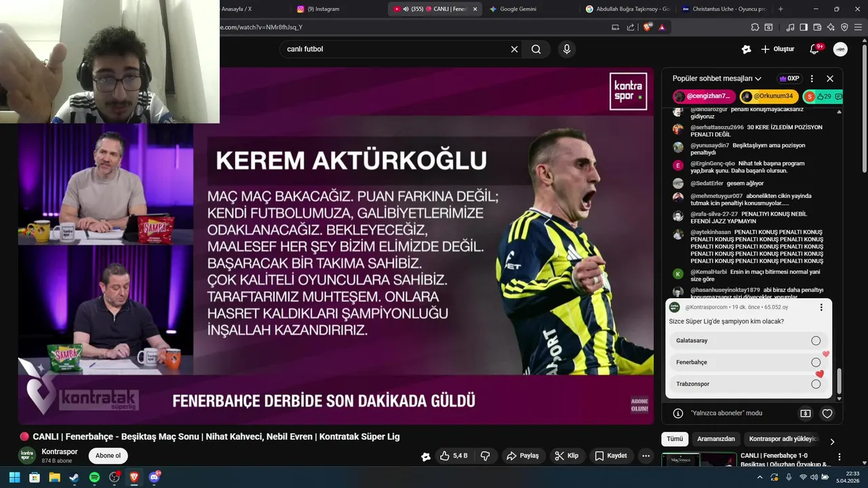Expand Popüler sohbet mesajları dropdown

(717, 79)
